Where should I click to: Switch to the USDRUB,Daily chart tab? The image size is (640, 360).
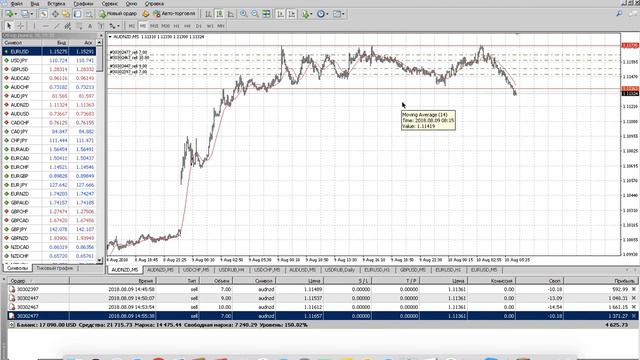point(340,270)
